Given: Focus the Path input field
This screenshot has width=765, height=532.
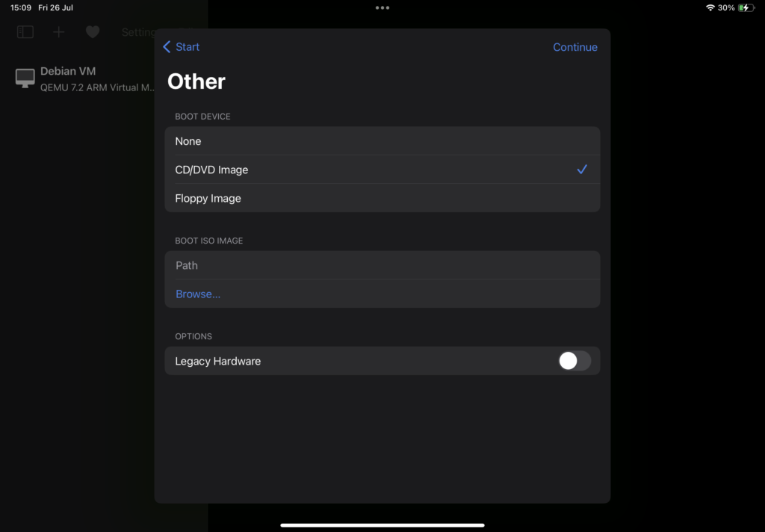Looking at the screenshot, I should click(x=382, y=265).
